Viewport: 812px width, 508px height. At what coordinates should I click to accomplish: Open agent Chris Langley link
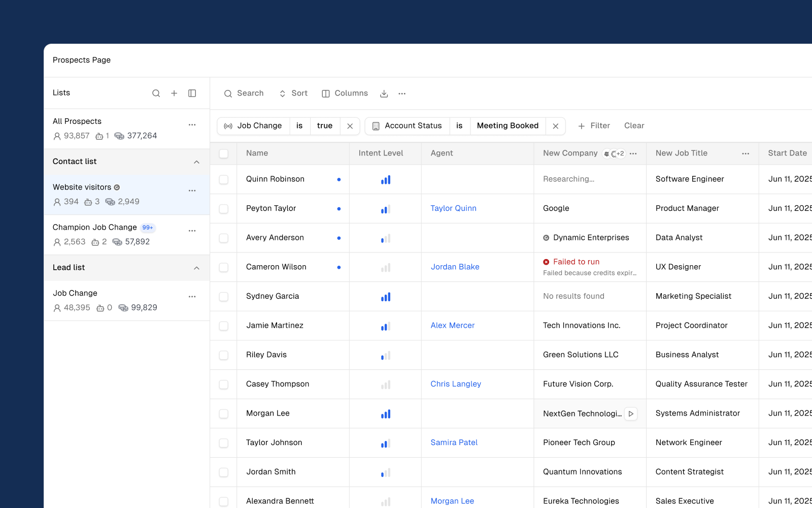(456, 384)
